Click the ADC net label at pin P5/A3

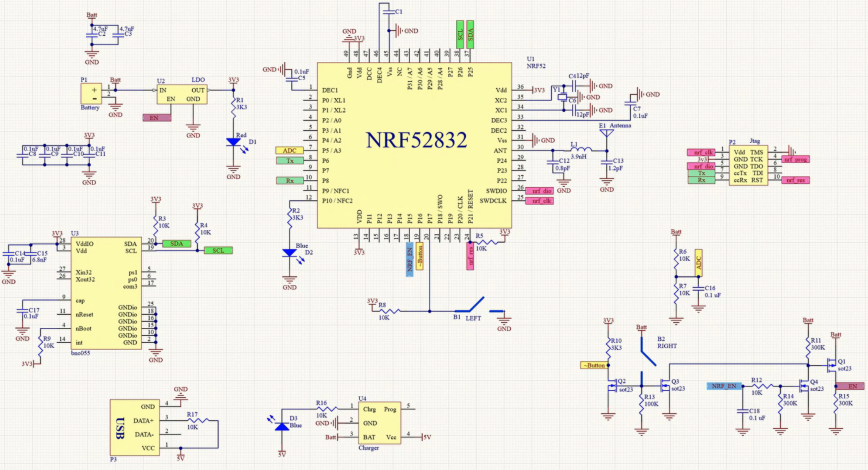(x=289, y=151)
